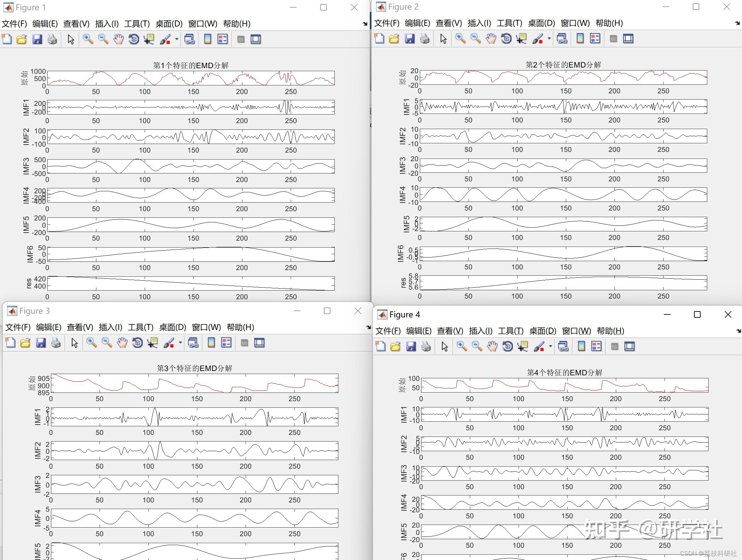The width and height of the screenshot is (742, 560).
Task: Click Zoom In tool in Figure 1
Action: click(88, 39)
